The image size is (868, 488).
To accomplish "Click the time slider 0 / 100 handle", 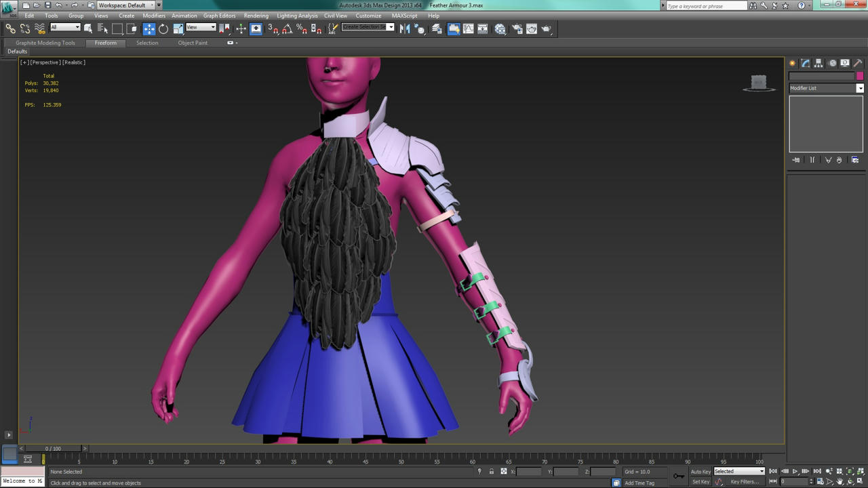I will coord(53,449).
